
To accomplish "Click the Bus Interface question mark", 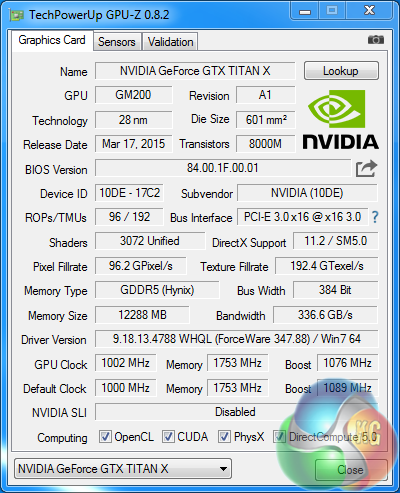I will 375,217.
